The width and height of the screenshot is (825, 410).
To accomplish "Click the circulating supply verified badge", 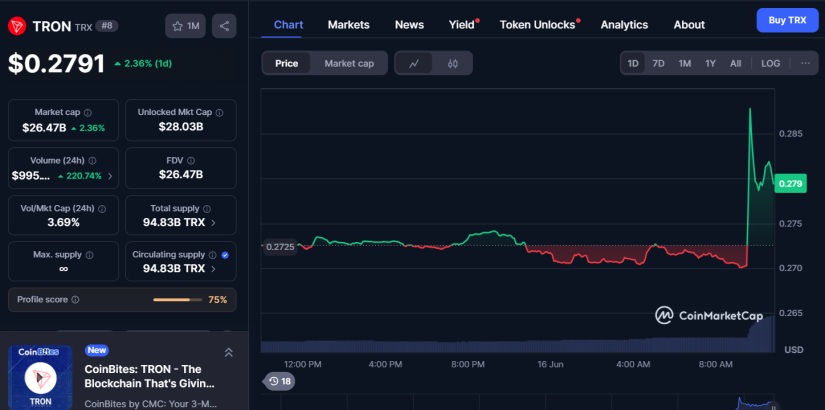I will pos(224,255).
